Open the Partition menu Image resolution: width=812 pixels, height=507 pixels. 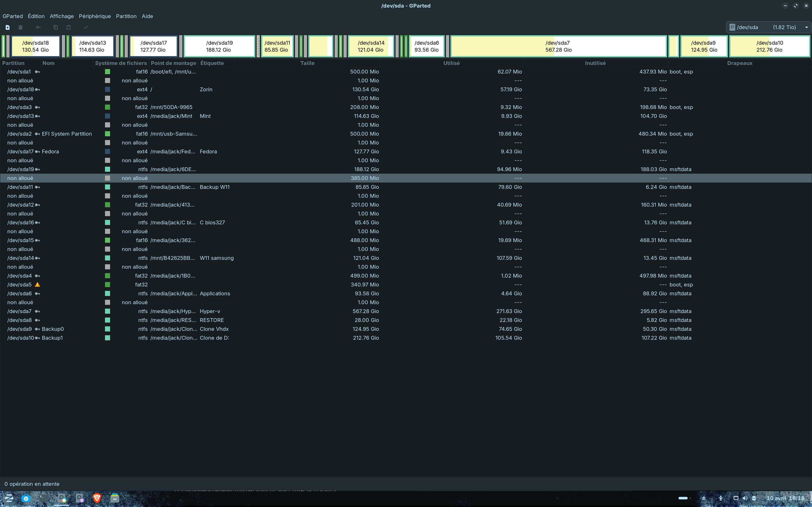click(x=126, y=16)
